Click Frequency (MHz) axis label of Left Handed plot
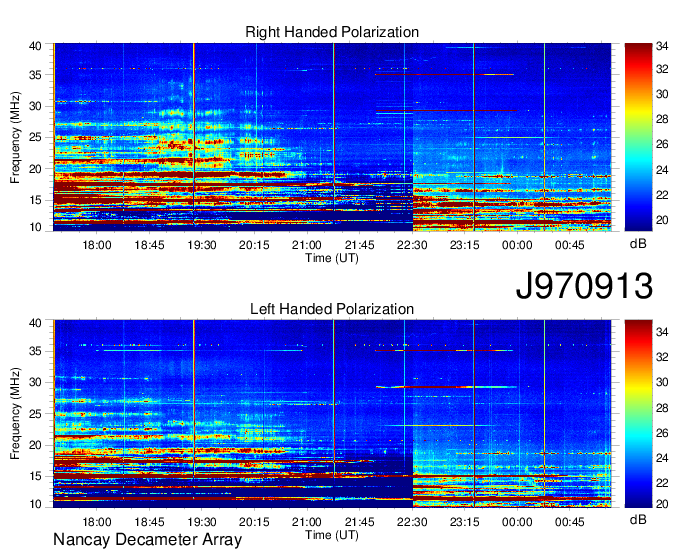This screenshot has width=680, height=552. (15, 414)
